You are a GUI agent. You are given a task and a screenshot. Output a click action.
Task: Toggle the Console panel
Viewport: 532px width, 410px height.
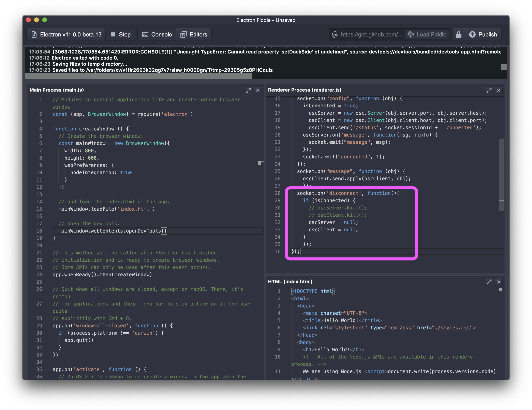[157, 35]
